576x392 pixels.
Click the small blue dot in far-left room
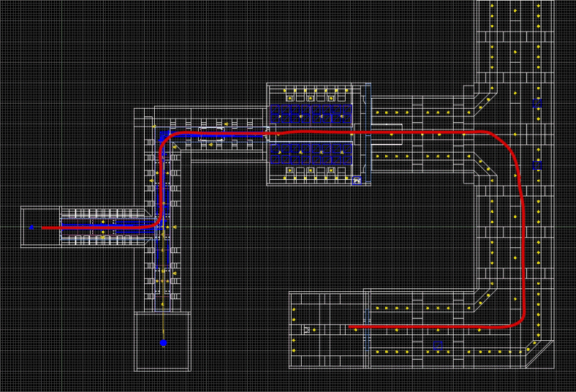(32, 227)
